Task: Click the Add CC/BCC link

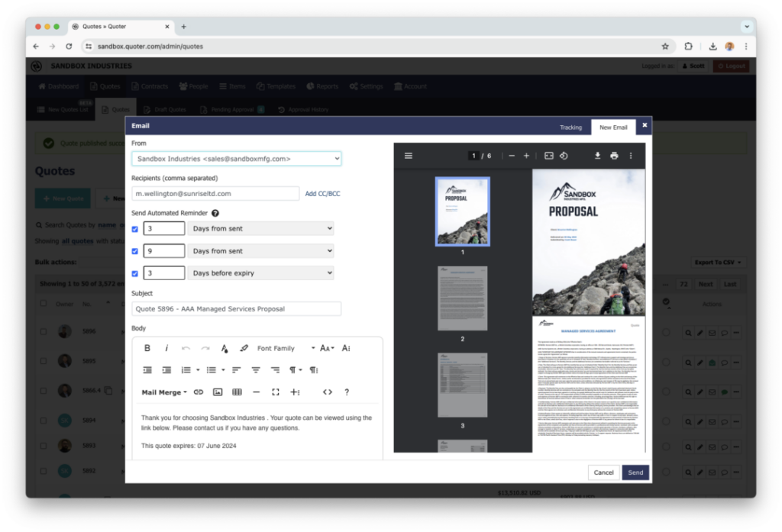Action: pos(323,193)
